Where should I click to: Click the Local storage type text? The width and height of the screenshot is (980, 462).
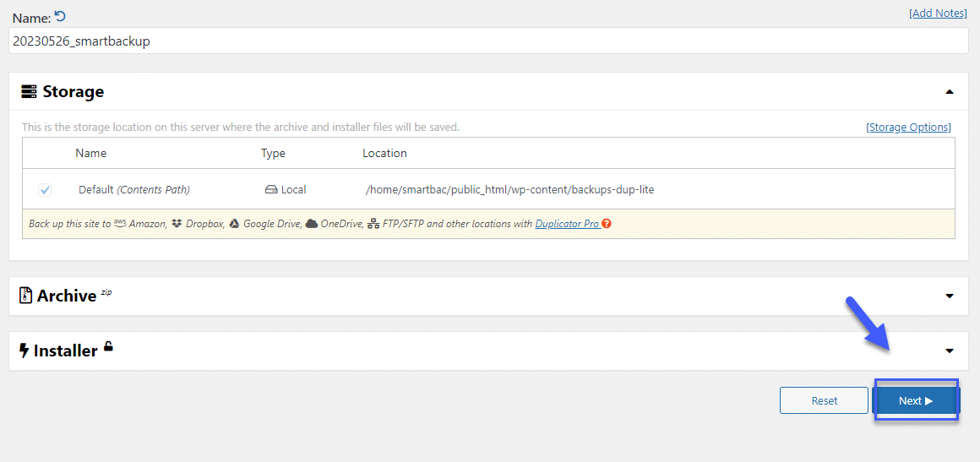click(294, 189)
